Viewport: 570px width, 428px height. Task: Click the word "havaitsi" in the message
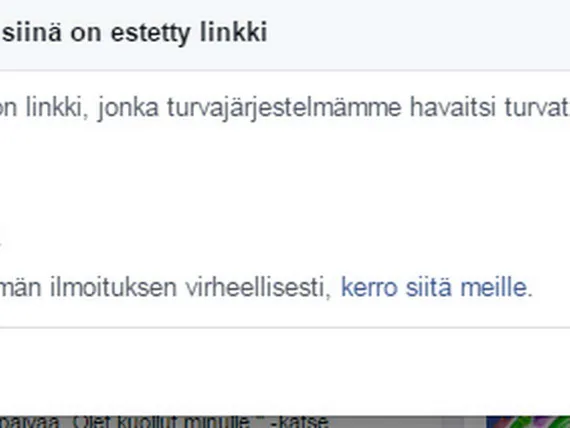(453, 107)
